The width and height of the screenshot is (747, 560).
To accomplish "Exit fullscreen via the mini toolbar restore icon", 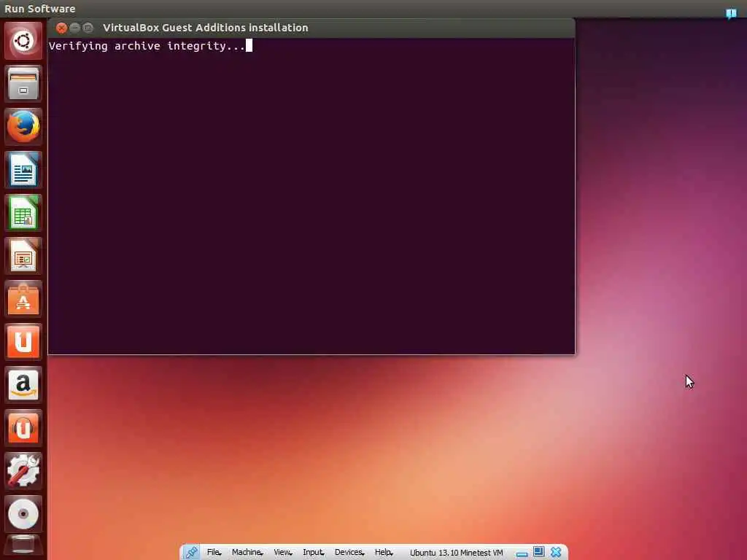I will 539,552.
